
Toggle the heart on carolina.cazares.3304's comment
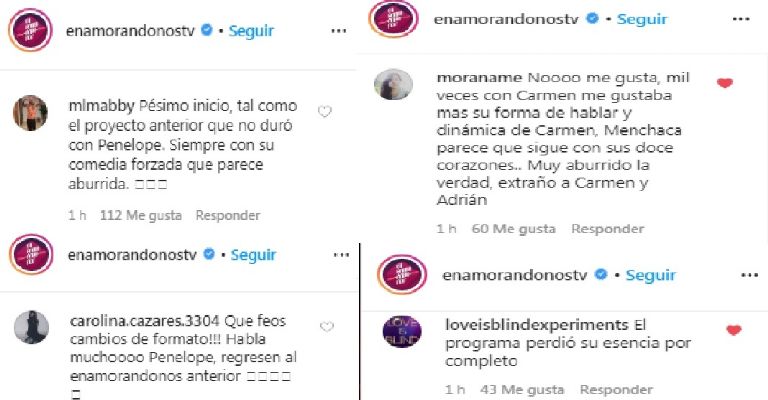tap(327, 327)
